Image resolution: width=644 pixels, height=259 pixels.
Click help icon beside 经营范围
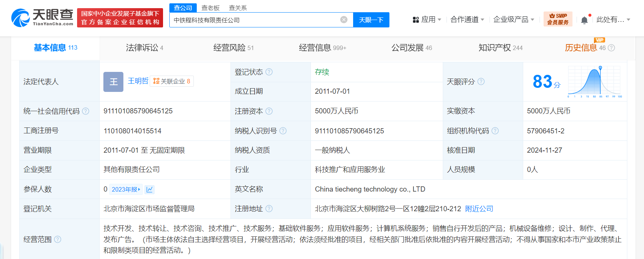(58, 239)
